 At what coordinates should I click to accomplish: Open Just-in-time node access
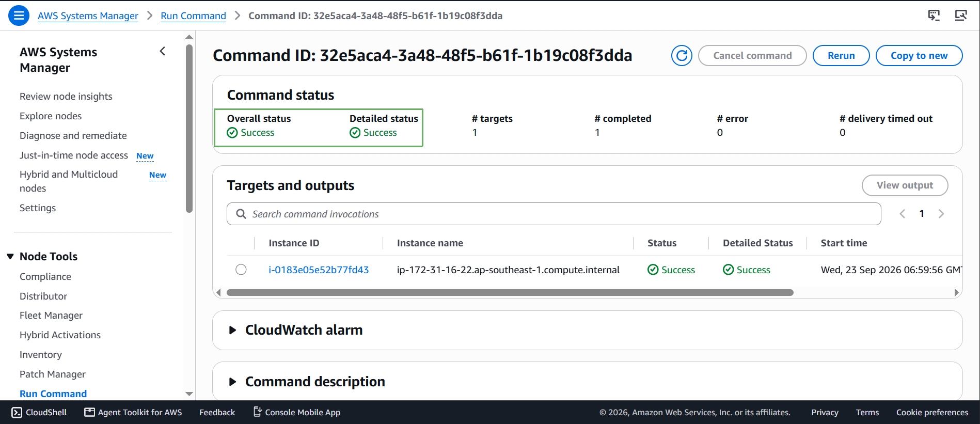click(74, 155)
